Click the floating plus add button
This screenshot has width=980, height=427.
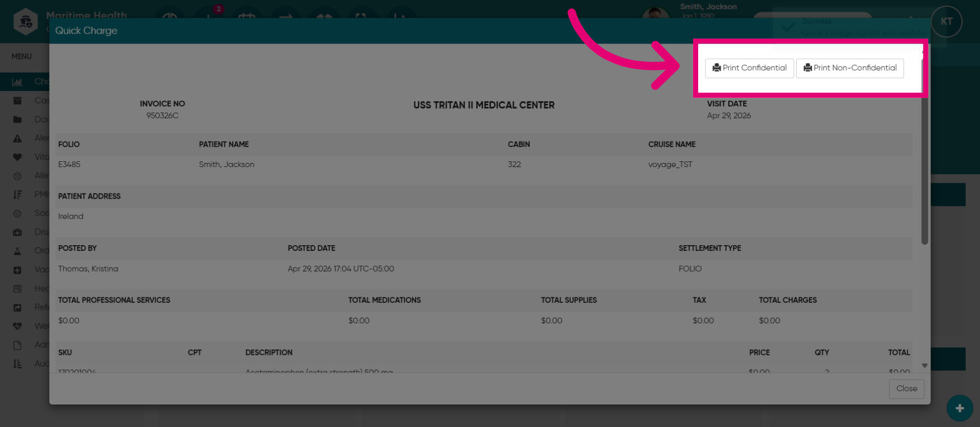(960, 408)
